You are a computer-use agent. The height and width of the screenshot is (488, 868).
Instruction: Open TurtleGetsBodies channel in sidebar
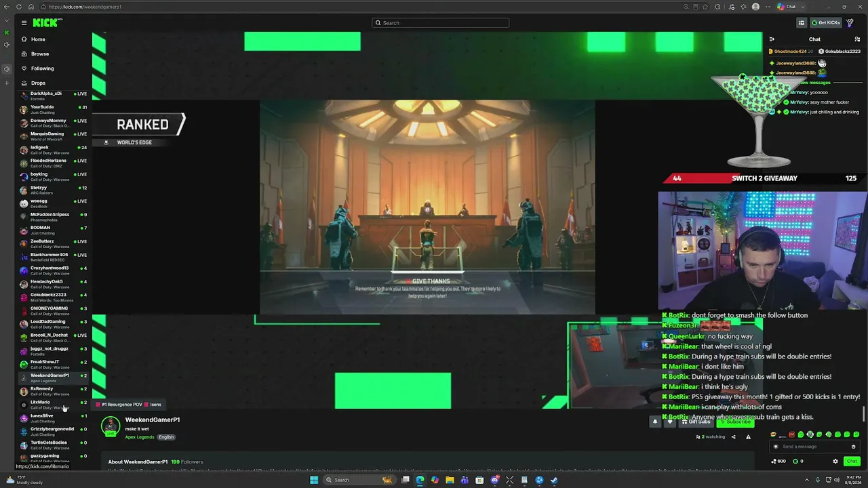[x=53, y=445]
